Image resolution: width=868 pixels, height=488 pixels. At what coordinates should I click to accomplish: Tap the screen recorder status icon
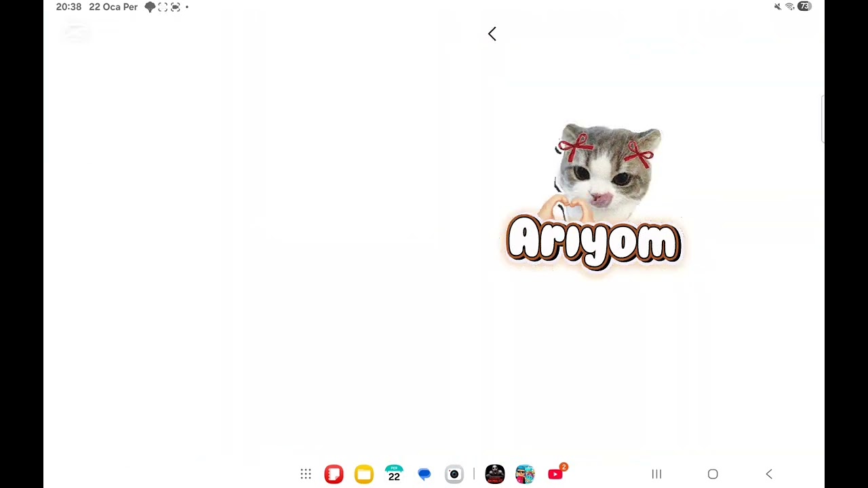point(176,7)
